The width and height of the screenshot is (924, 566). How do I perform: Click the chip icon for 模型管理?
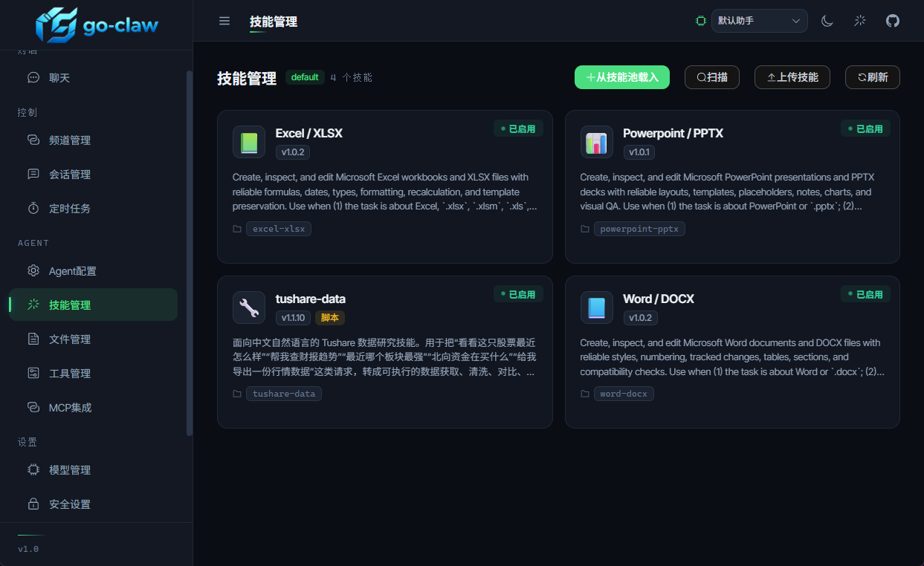click(33, 469)
